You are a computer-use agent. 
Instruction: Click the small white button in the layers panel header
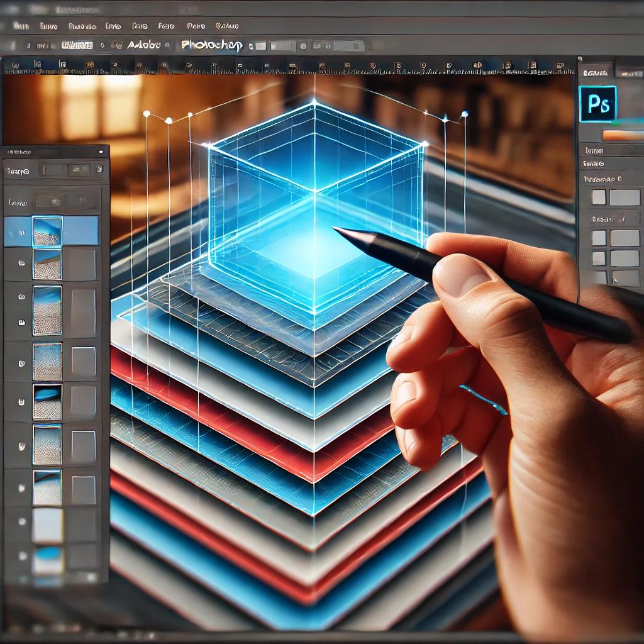pyautogui.click(x=101, y=152)
